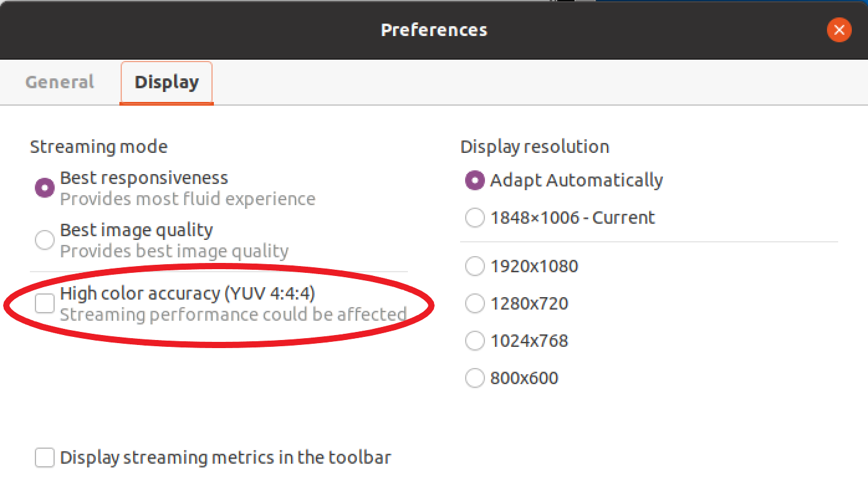Click the Display resolution section heading
This screenshot has width=868, height=501.
point(535,147)
